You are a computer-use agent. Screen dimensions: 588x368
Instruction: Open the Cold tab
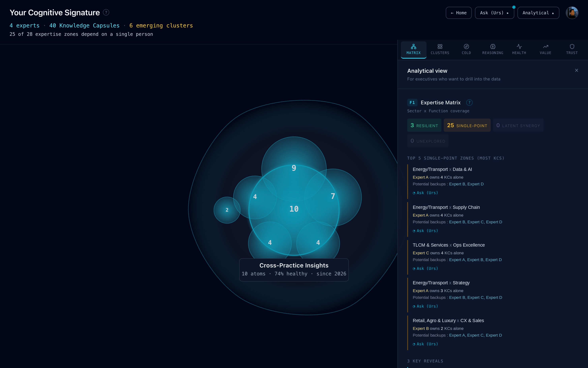pyautogui.click(x=466, y=50)
